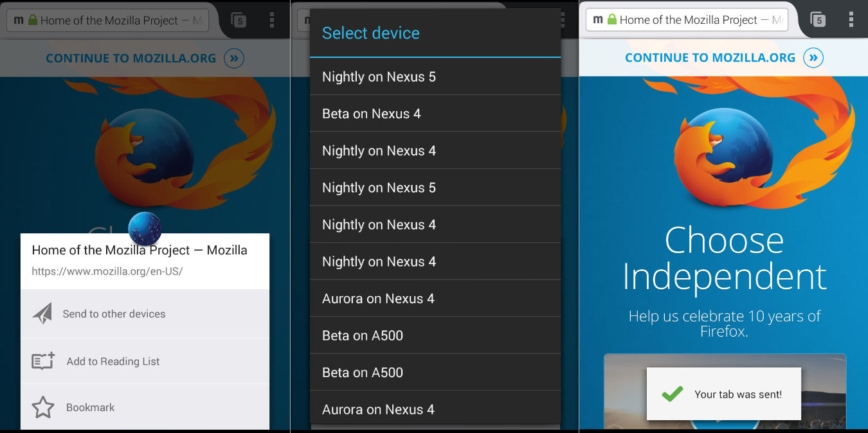Choose 'Send to other devices' option
Viewport: 868px width, 433px height.
[x=145, y=314]
